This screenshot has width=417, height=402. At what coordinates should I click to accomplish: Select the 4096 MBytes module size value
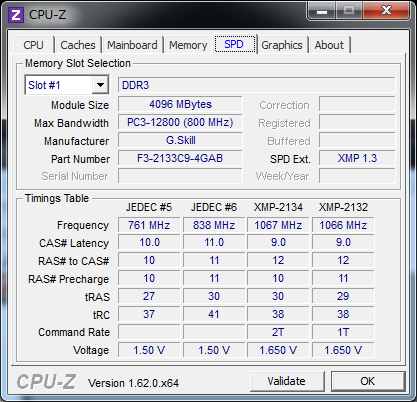point(180,104)
